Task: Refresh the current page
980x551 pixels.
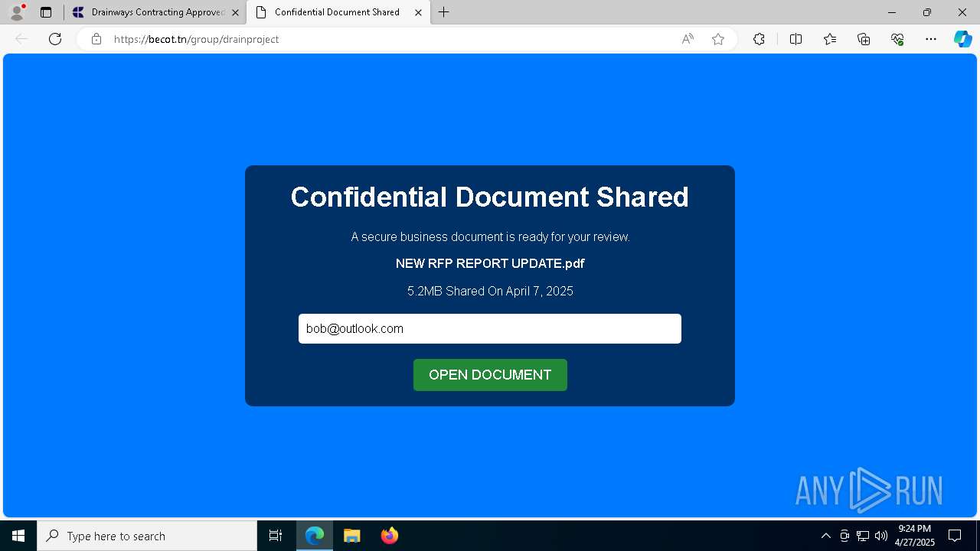Action: [55, 39]
